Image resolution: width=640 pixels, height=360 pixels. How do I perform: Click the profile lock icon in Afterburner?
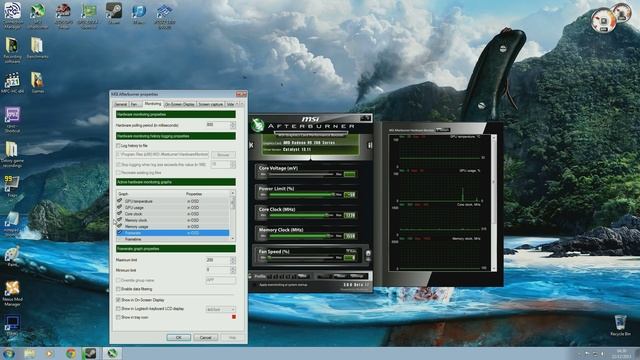[250, 276]
